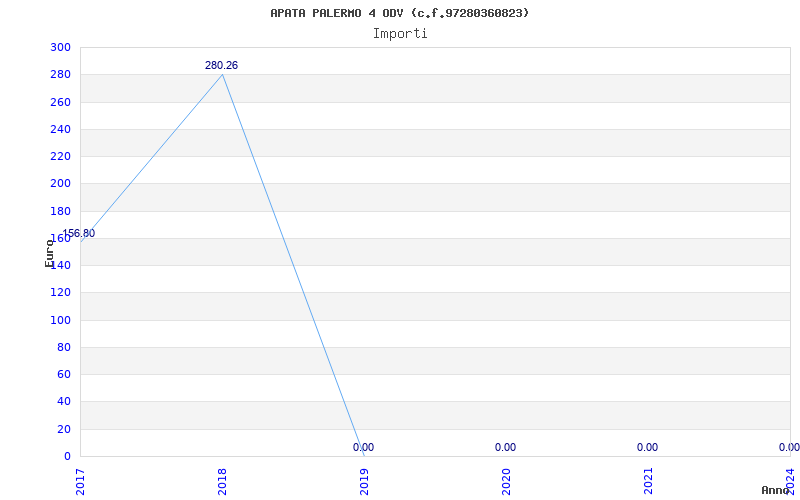The width and height of the screenshot is (800, 500).
Task: Click the Importi subtitle
Action: pyautogui.click(x=400, y=34)
